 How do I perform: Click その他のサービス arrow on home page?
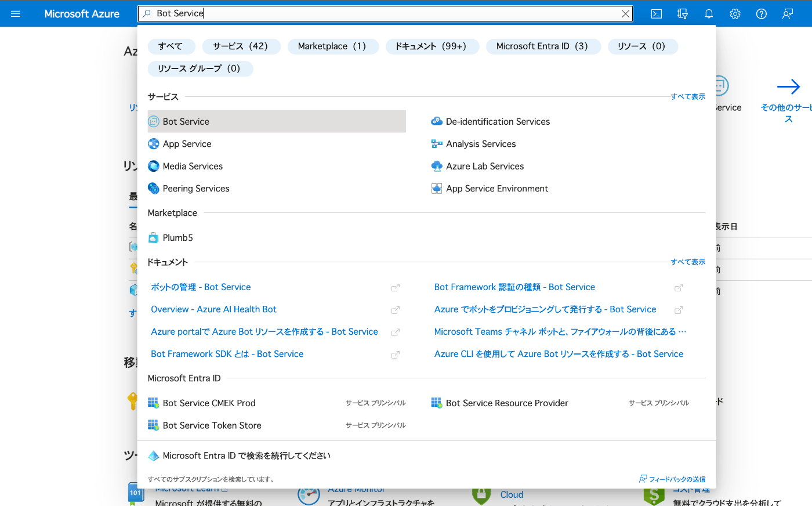tap(788, 87)
